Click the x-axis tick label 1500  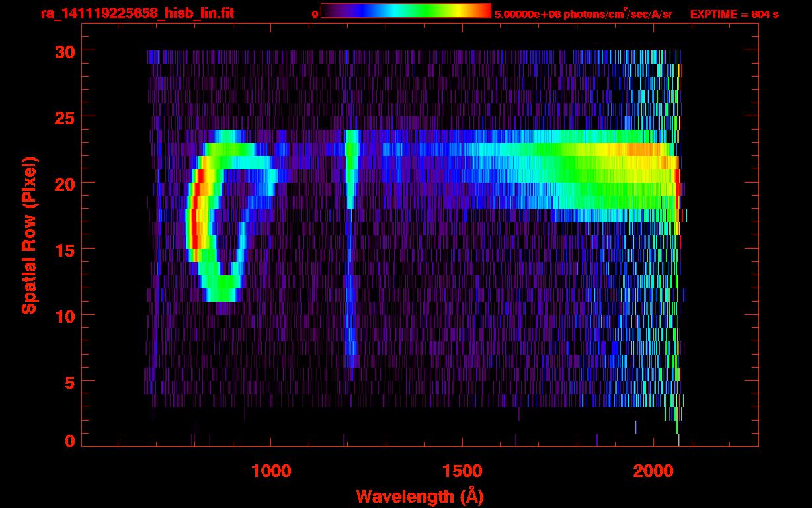(462, 470)
